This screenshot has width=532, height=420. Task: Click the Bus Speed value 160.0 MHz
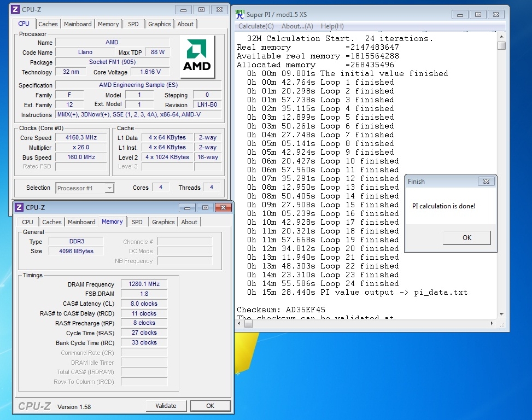[x=81, y=157]
